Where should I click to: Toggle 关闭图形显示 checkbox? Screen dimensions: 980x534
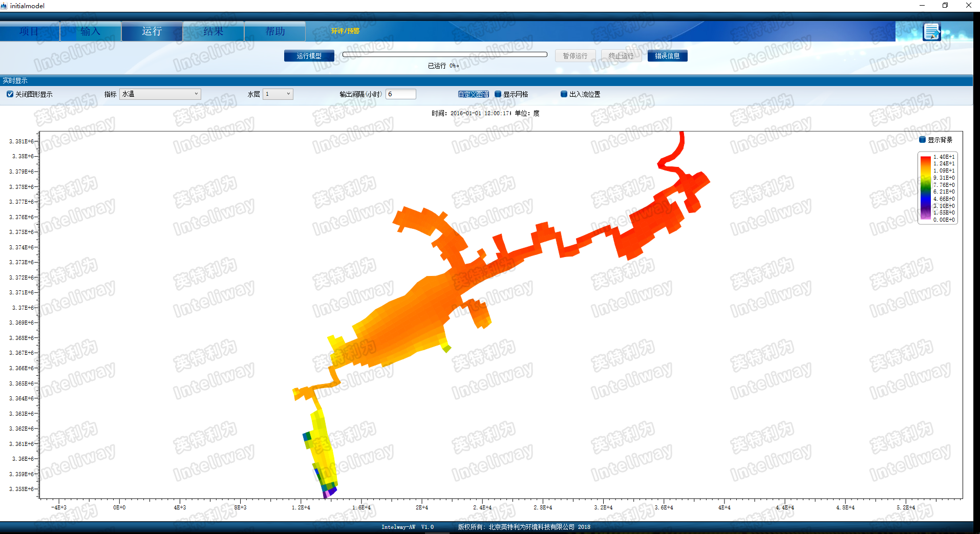pyautogui.click(x=10, y=94)
